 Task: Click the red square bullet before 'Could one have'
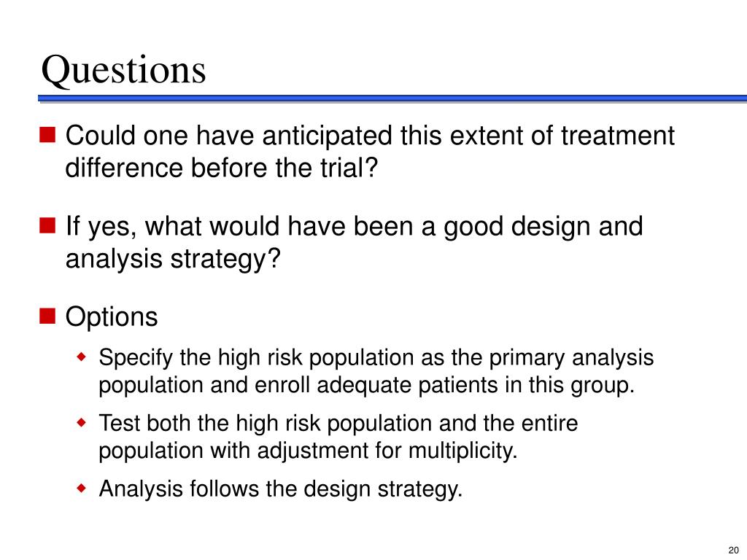coord(47,135)
